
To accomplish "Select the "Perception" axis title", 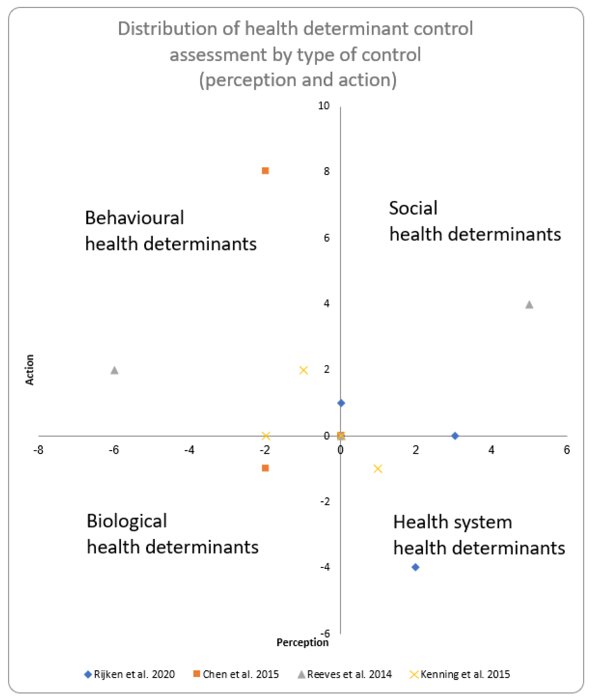I will tap(302, 642).
